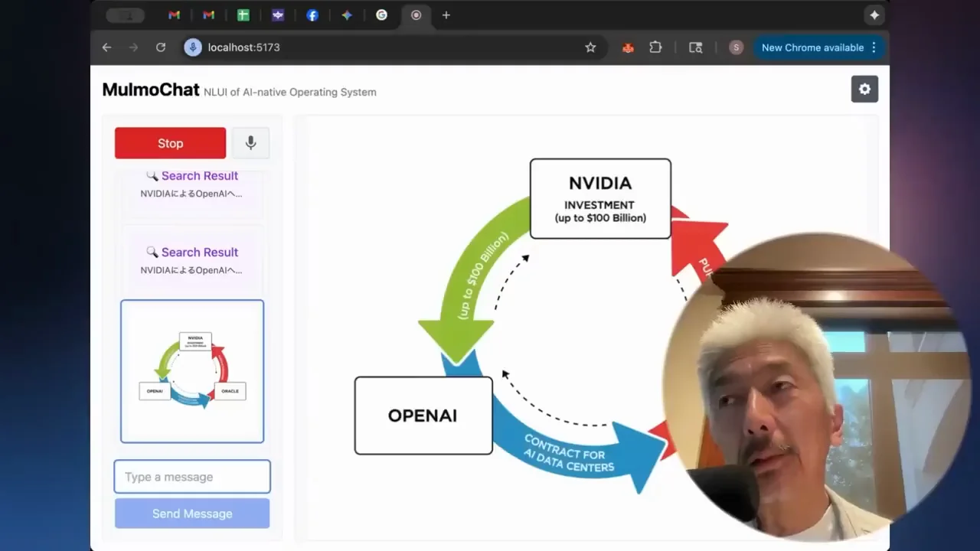Screen dimensions: 980x551
Task: Switch to the Facebook tab
Action: [312, 15]
